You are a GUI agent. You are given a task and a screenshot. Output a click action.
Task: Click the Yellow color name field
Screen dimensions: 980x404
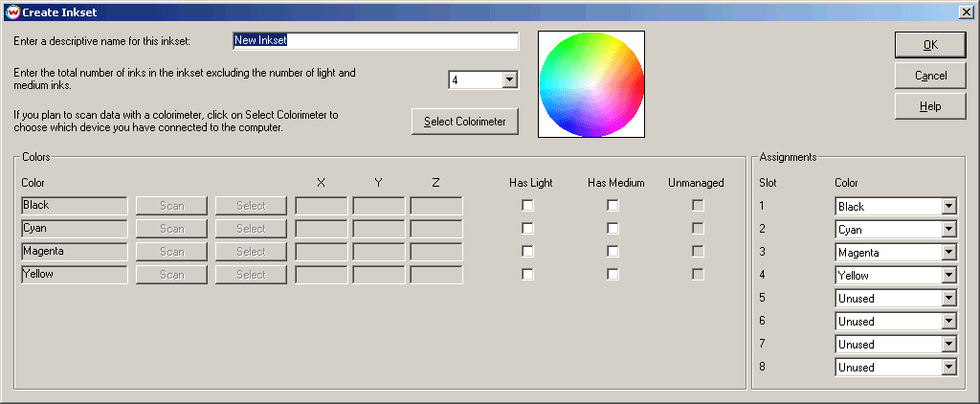tap(75, 274)
